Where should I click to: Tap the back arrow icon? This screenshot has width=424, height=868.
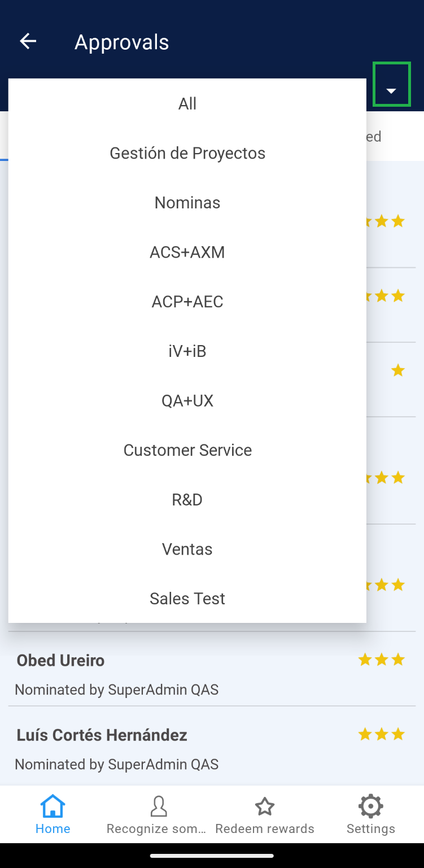pyautogui.click(x=28, y=41)
